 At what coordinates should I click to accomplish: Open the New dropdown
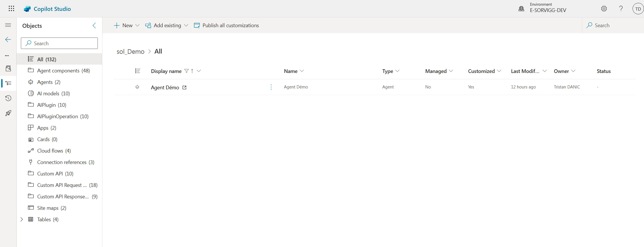[127, 25]
